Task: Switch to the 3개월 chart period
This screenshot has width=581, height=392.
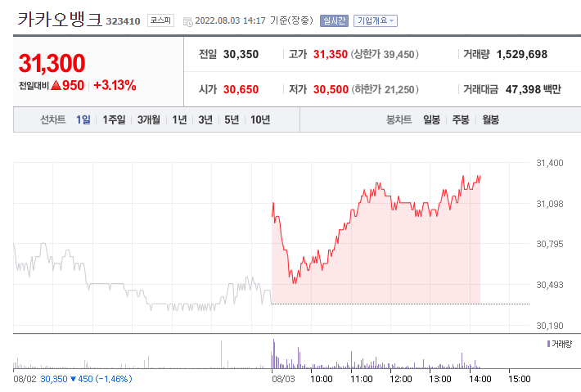Action: pos(149,119)
